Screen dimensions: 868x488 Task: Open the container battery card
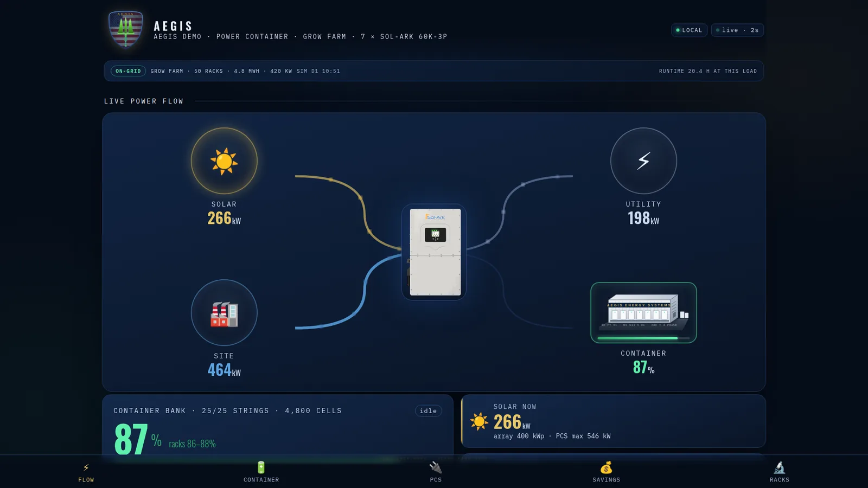coord(643,313)
